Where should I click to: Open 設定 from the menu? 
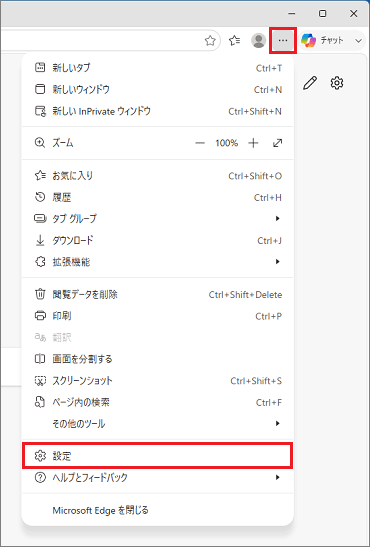158,456
